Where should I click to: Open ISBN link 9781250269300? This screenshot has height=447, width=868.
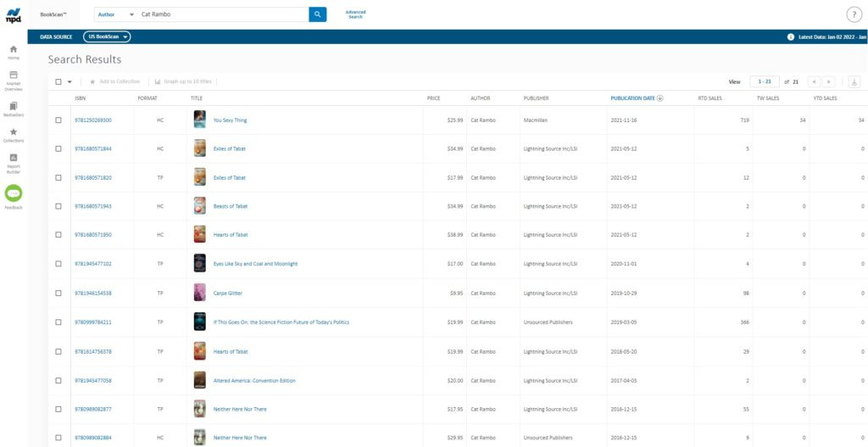[x=93, y=120]
